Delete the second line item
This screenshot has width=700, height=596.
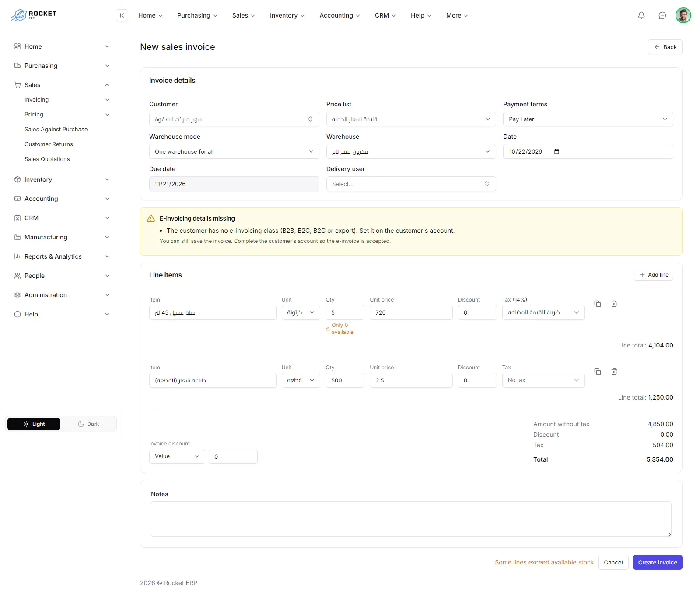614,372
